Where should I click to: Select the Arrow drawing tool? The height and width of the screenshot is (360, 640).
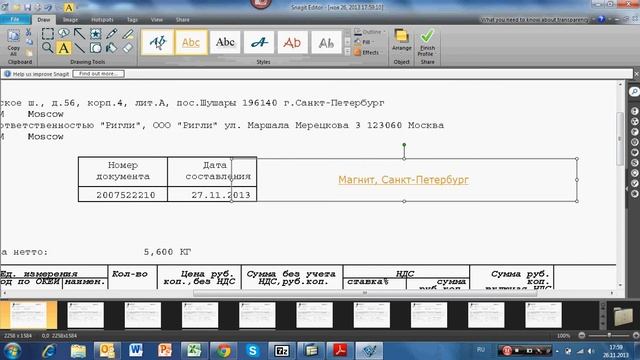tap(80, 33)
